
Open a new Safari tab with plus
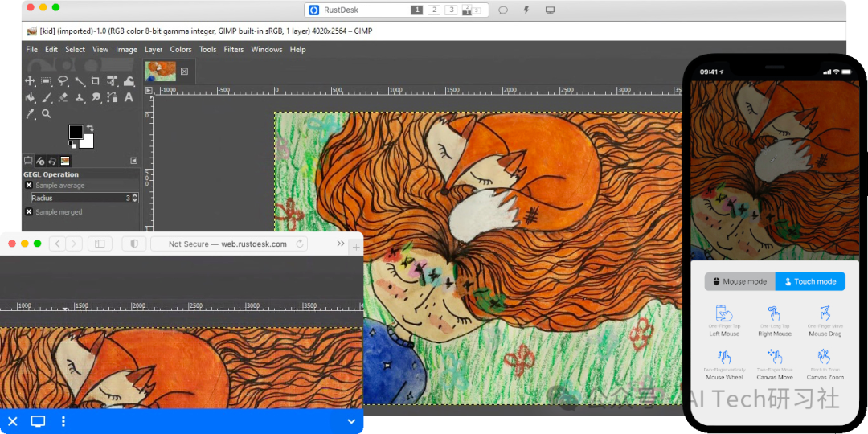[x=356, y=248]
